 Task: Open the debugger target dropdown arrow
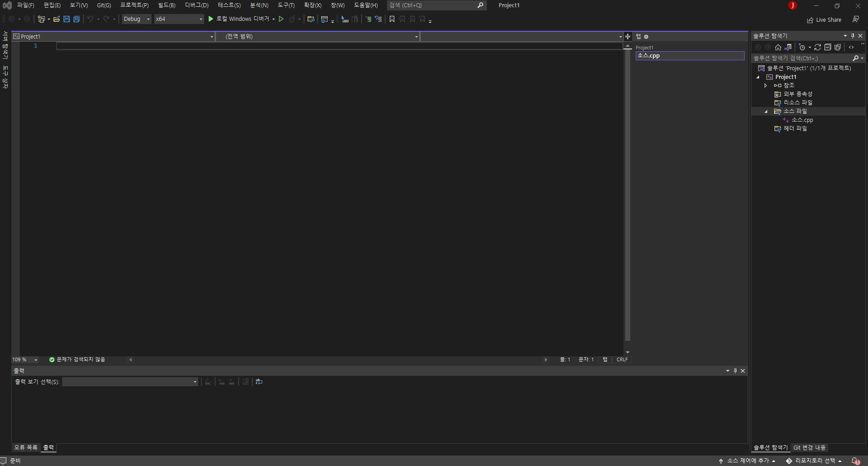274,19
